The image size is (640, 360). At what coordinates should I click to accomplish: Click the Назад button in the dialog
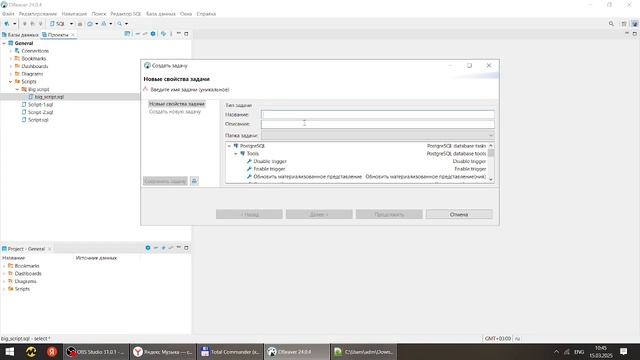tap(249, 214)
